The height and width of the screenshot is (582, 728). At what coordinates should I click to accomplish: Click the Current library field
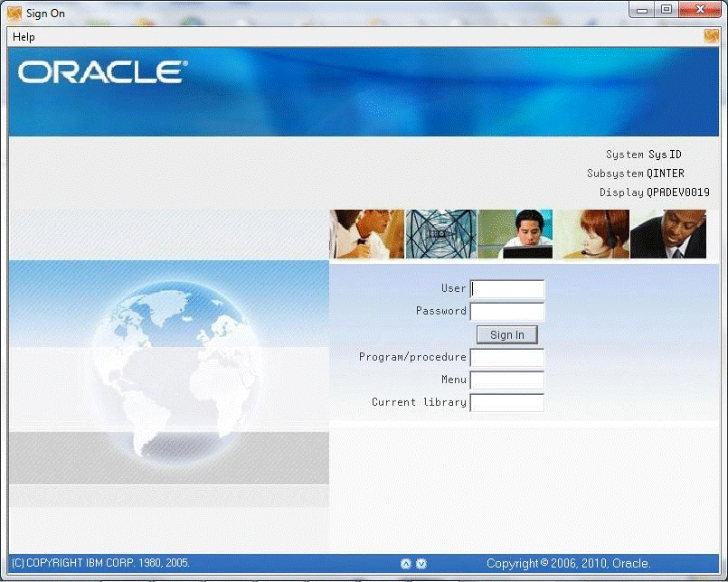(x=507, y=402)
